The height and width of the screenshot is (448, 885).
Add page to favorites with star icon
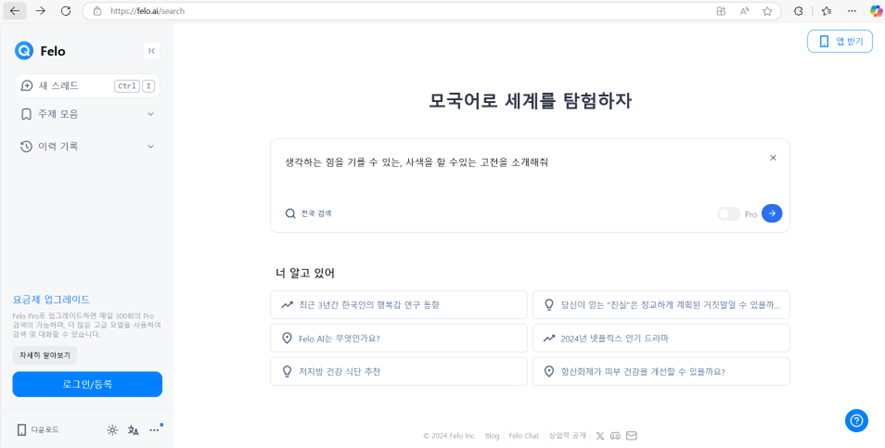point(767,11)
